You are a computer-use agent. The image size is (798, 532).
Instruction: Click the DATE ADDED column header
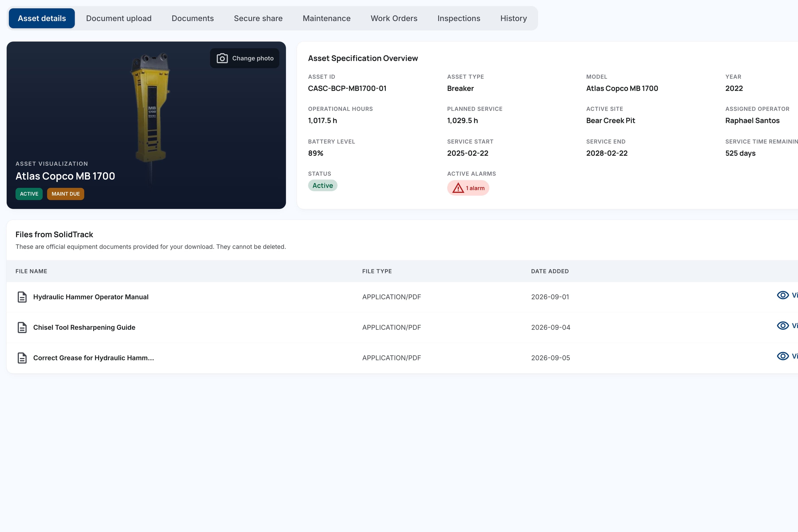[x=550, y=271]
